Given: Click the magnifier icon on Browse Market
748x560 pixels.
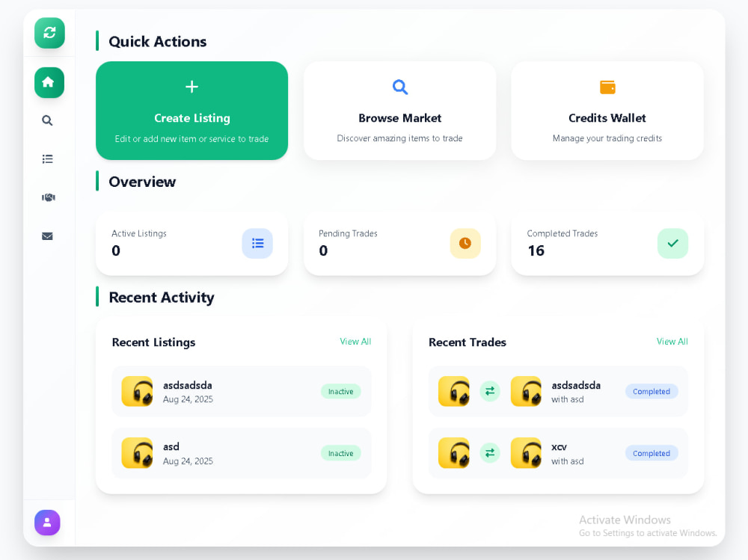Looking at the screenshot, I should point(399,87).
